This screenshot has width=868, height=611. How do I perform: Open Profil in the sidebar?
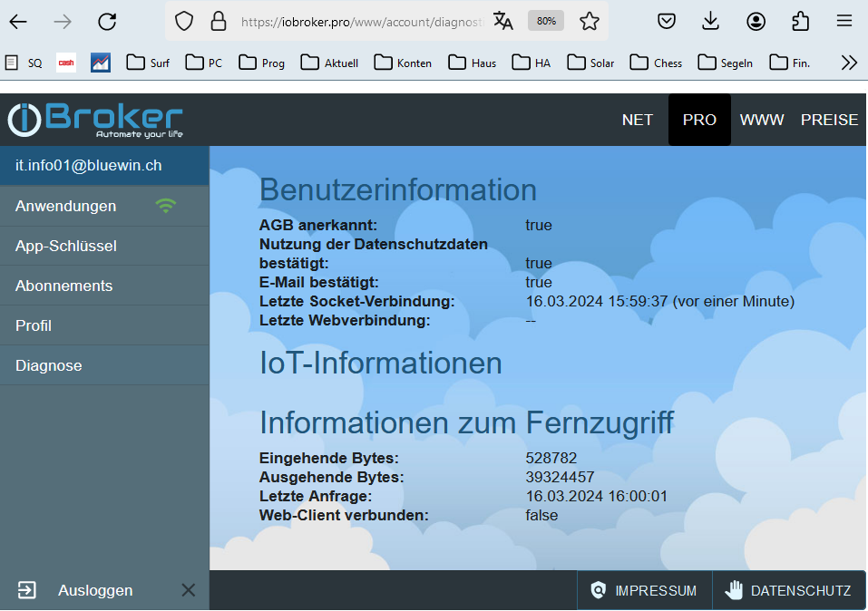(104, 325)
